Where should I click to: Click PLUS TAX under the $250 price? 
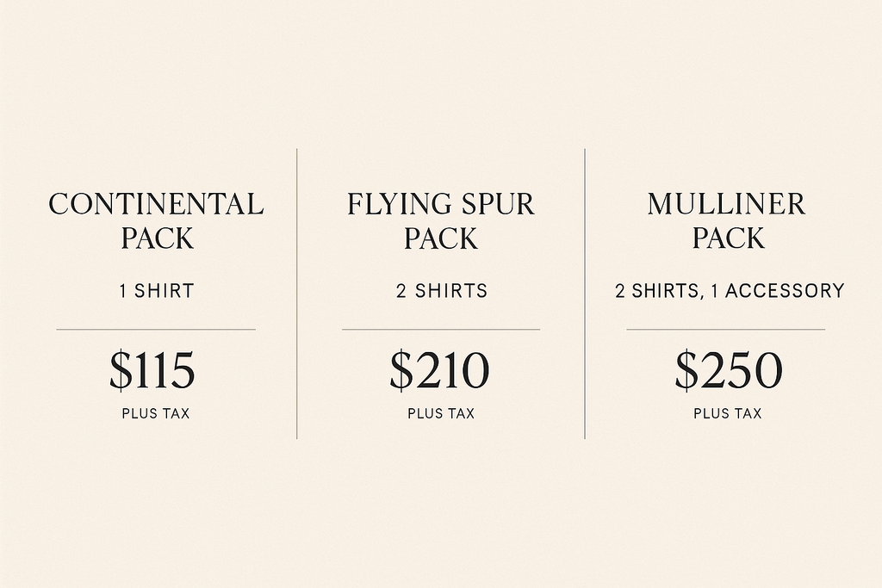(728, 413)
